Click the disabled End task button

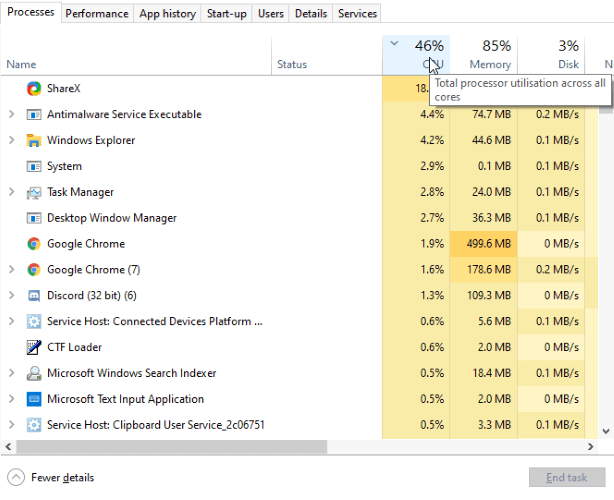pos(567,477)
